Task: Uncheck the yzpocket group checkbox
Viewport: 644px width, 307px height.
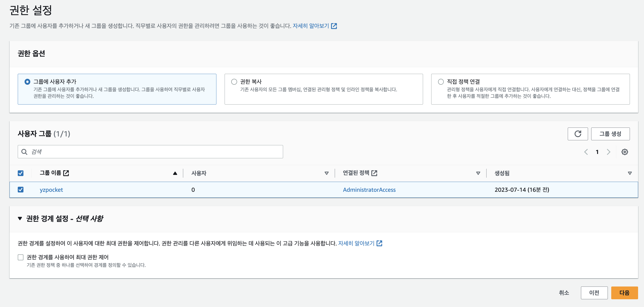Action: [21, 190]
